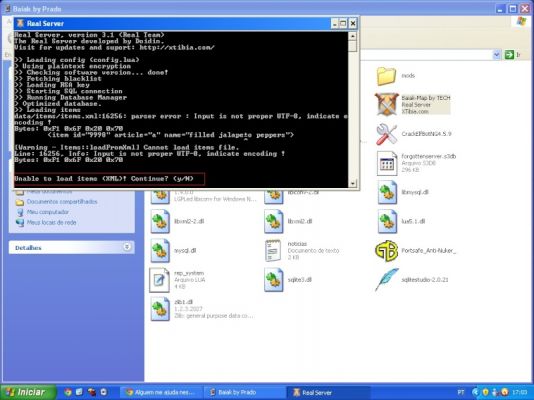This screenshot has height=400, width=534.
Task: Select the libmysql.dll file icon
Action: click(387, 192)
